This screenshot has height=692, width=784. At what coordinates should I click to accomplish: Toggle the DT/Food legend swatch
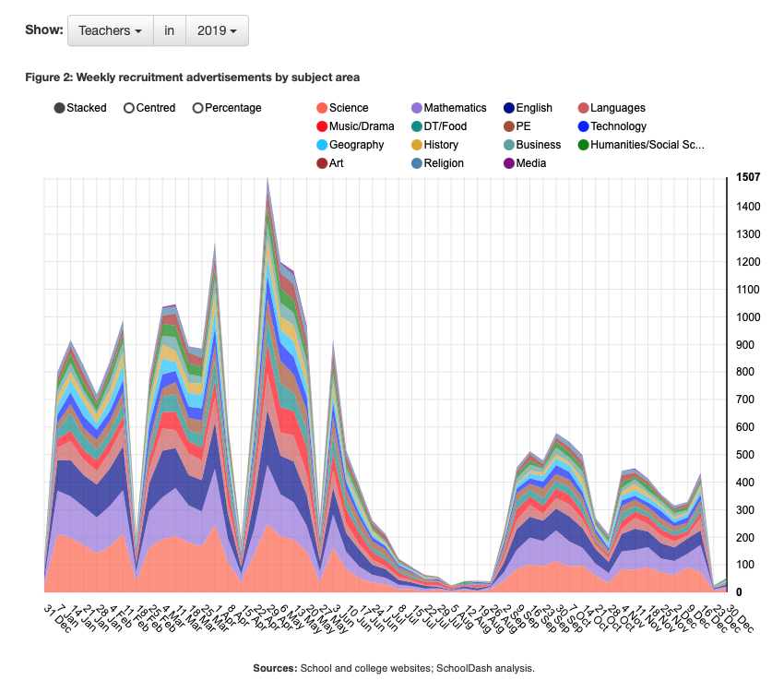click(417, 126)
